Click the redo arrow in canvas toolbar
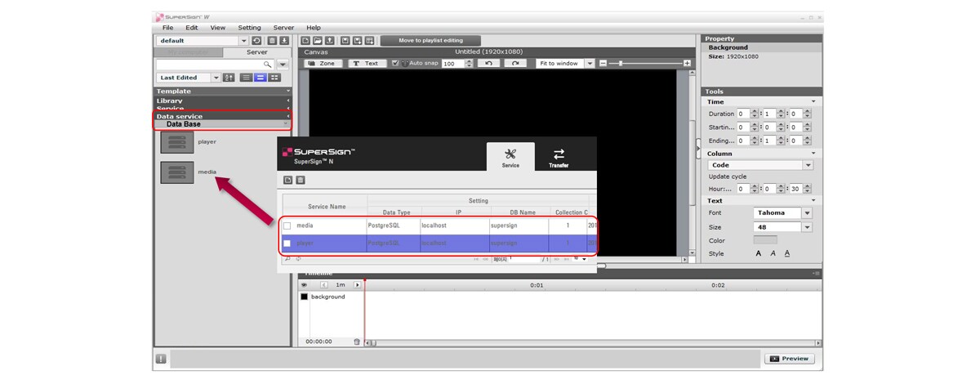 514,63
